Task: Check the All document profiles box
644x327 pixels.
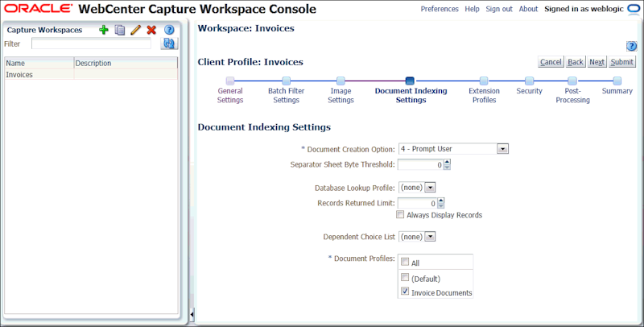Action: pos(405,262)
